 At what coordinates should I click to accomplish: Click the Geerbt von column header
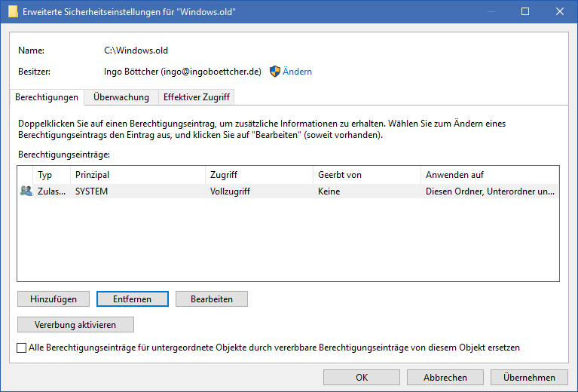(367, 175)
